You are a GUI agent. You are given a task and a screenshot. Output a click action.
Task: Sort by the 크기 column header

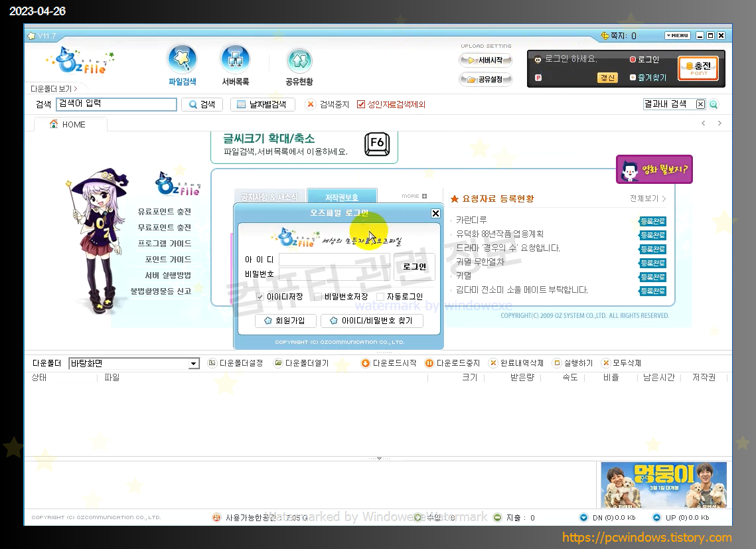(469, 377)
